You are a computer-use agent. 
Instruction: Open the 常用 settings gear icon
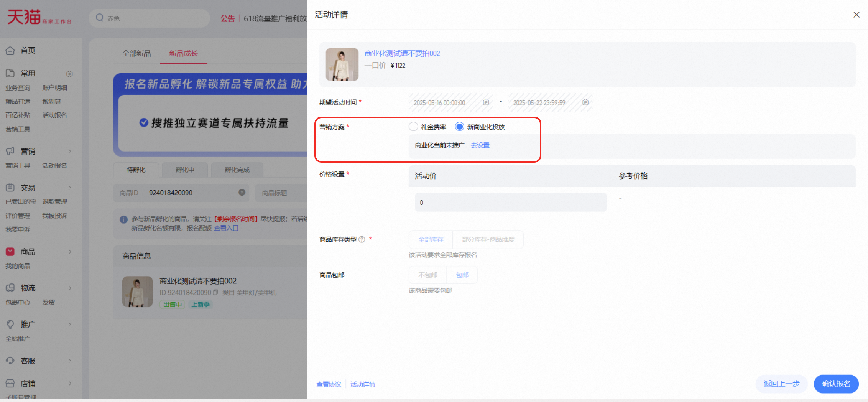(69, 74)
